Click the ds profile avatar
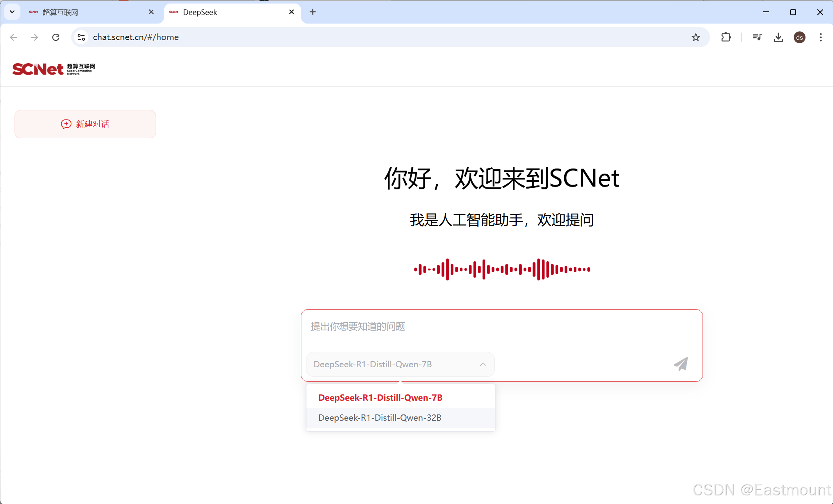 [x=800, y=37]
